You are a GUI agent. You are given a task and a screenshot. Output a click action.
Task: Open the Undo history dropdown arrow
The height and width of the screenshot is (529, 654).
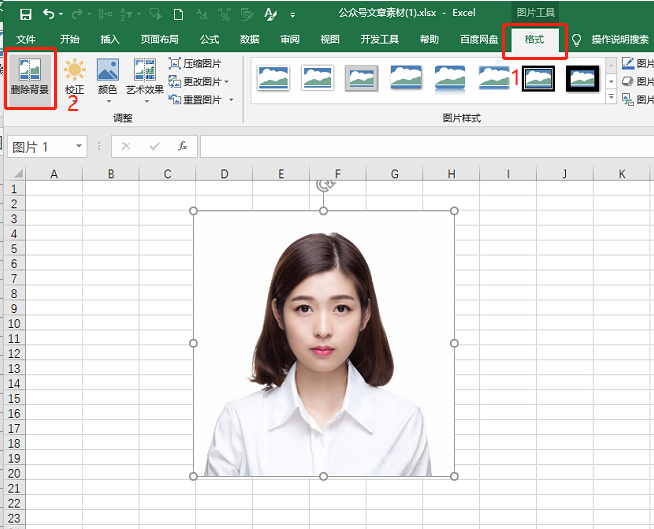[x=61, y=15]
